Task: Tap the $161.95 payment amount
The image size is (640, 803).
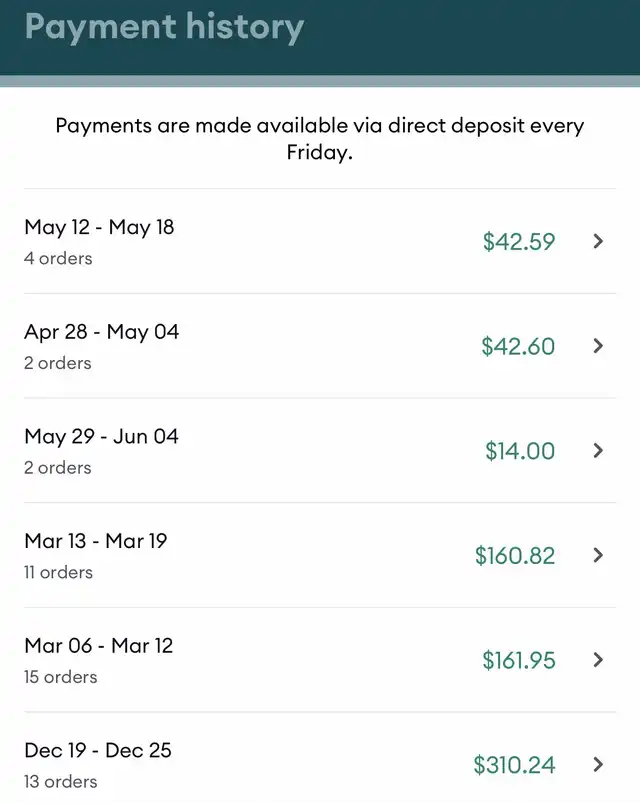Action: pyautogui.click(x=518, y=660)
